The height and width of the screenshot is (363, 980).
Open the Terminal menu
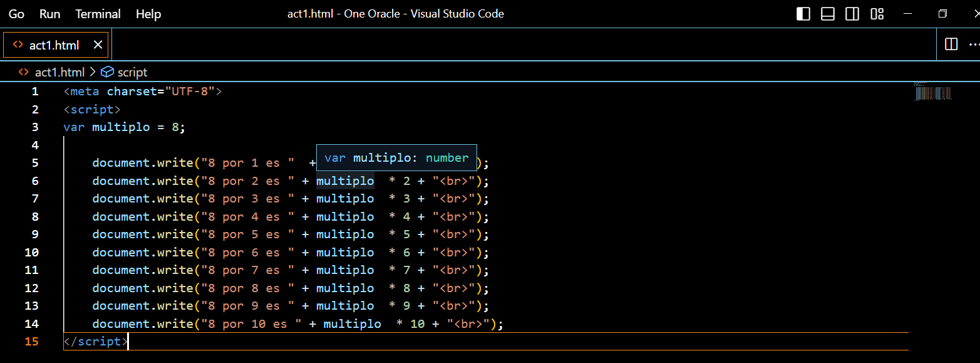click(x=98, y=14)
